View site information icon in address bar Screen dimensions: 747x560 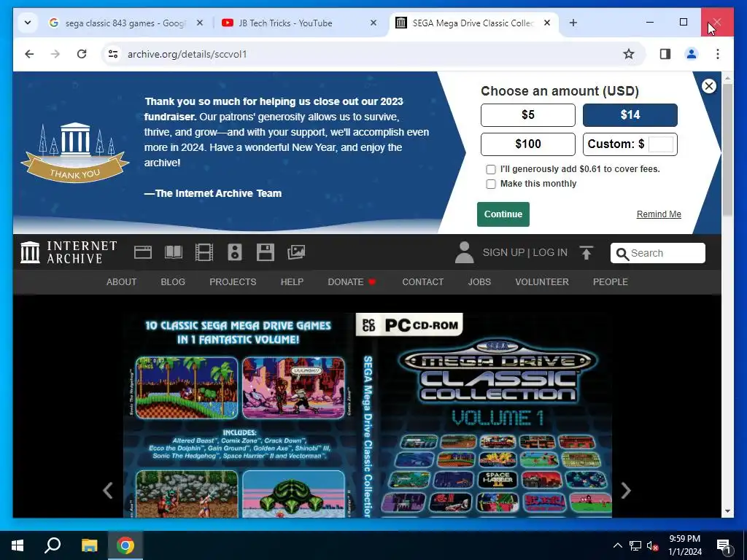tap(113, 54)
